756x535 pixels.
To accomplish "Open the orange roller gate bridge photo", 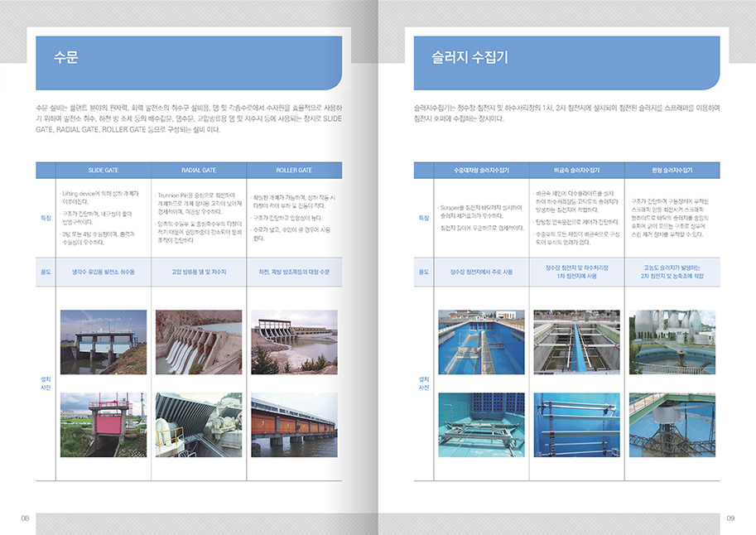I will coord(294,425).
